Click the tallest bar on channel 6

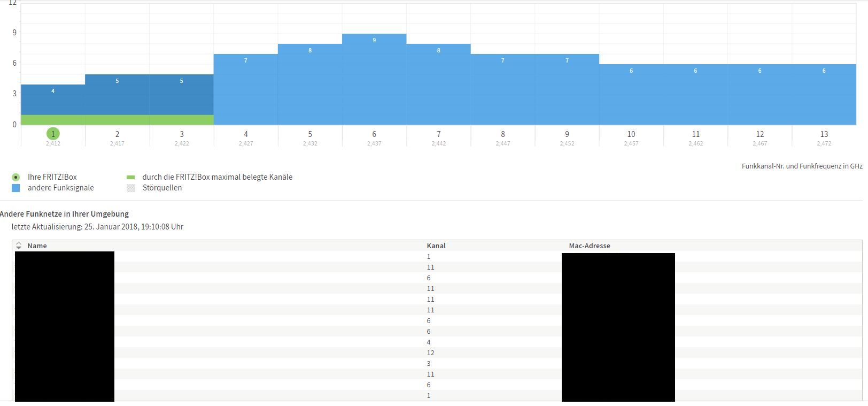pos(374,80)
